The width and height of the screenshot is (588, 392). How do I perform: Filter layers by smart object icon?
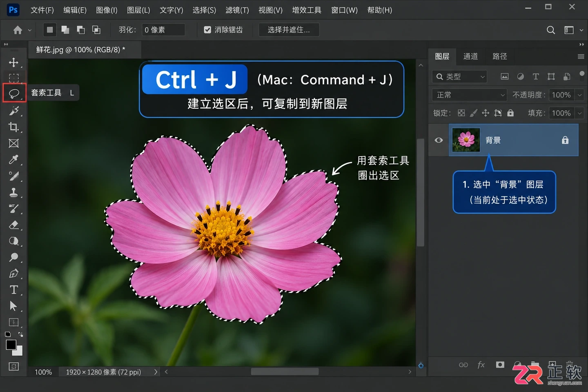click(x=567, y=76)
